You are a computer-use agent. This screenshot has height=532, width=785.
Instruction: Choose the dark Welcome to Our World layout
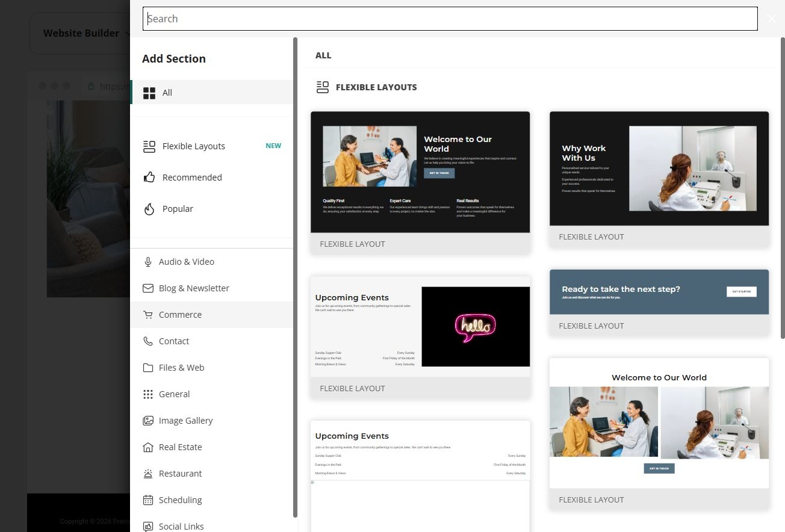point(420,182)
